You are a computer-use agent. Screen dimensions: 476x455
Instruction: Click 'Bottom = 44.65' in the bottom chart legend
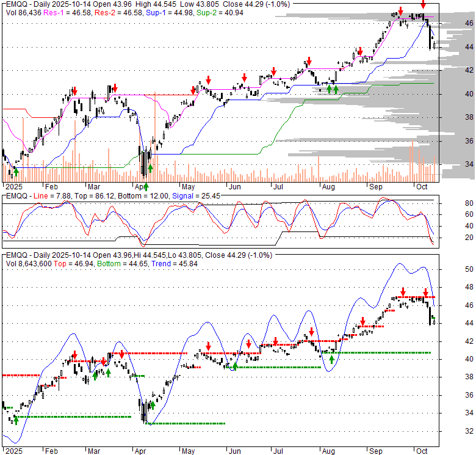point(122,264)
